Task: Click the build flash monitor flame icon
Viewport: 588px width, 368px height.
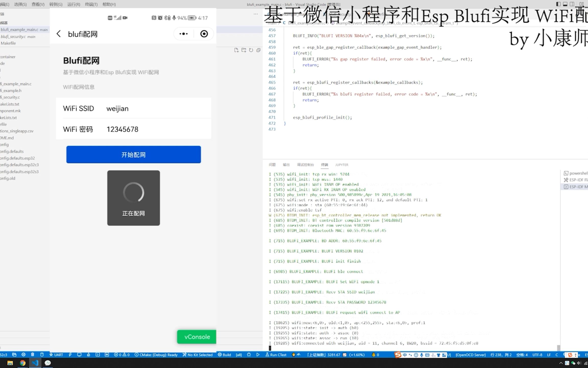Action: coord(89,354)
